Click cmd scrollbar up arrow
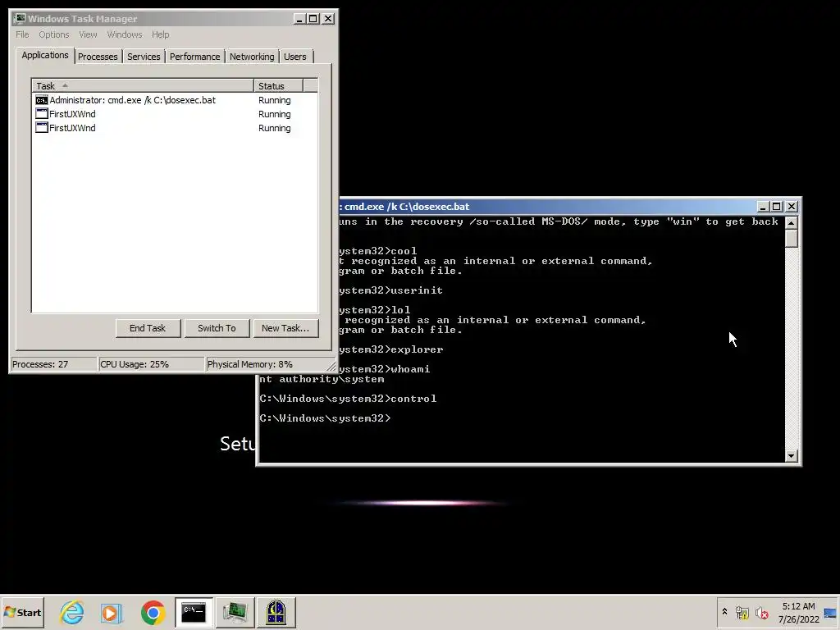This screenshot has width=840, height=630. [x=792, y=222]
